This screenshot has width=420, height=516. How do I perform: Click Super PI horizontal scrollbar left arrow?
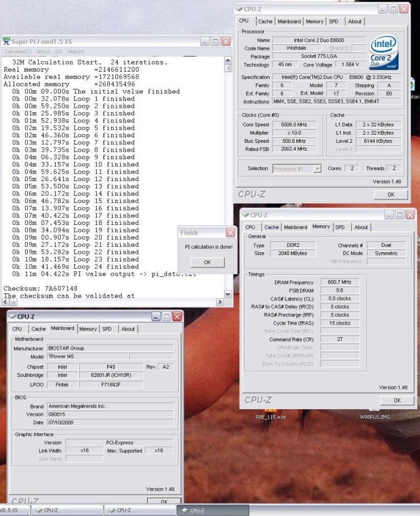(x=6, y=302)
